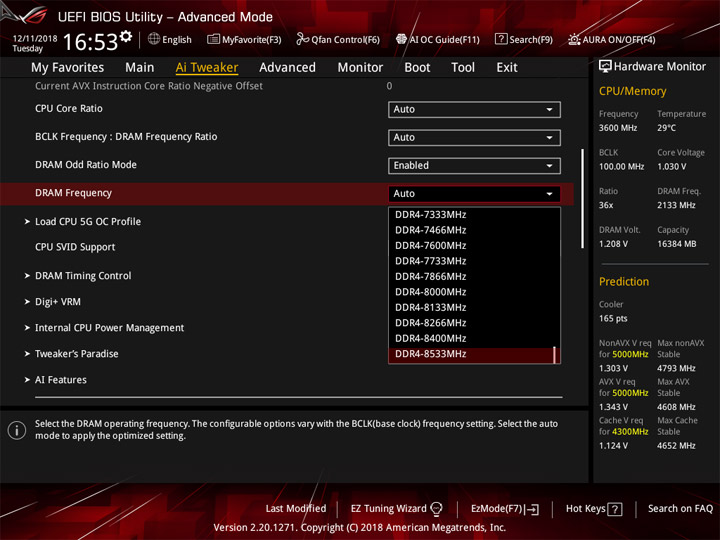Click the 165 pts Cooler score
720x540 pixels.
(x=613, y=319)
